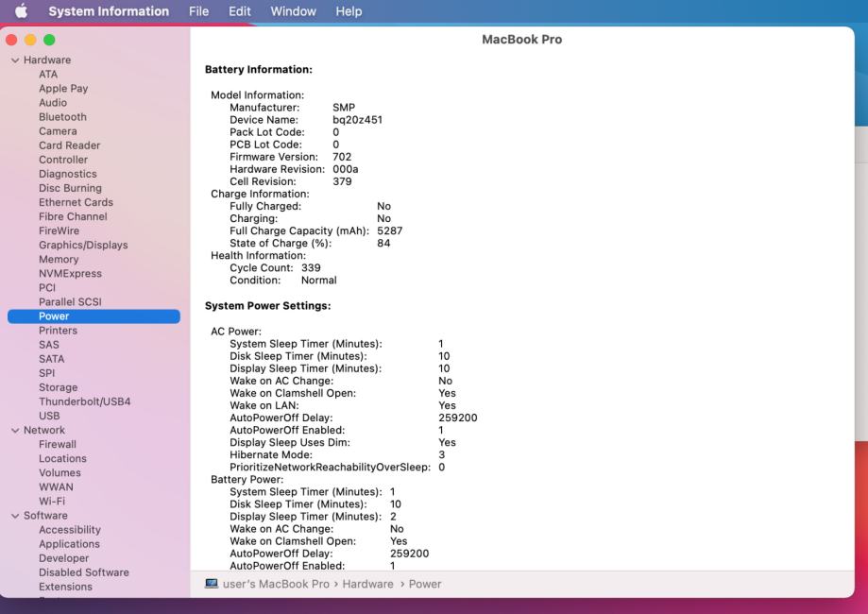Select SPI in the sidebar
Screen dimensions: 868x614
46,373
